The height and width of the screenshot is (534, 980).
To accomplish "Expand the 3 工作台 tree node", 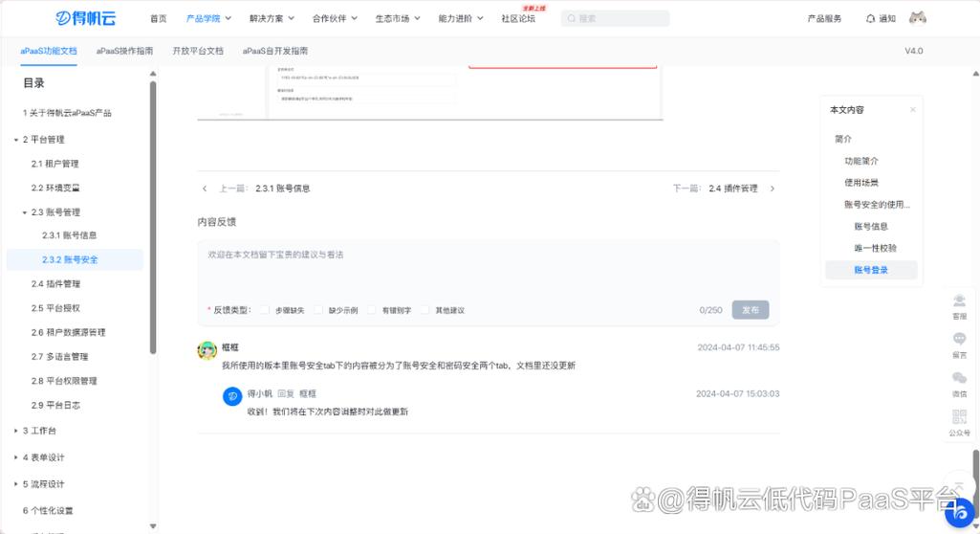I will point(16,431).
